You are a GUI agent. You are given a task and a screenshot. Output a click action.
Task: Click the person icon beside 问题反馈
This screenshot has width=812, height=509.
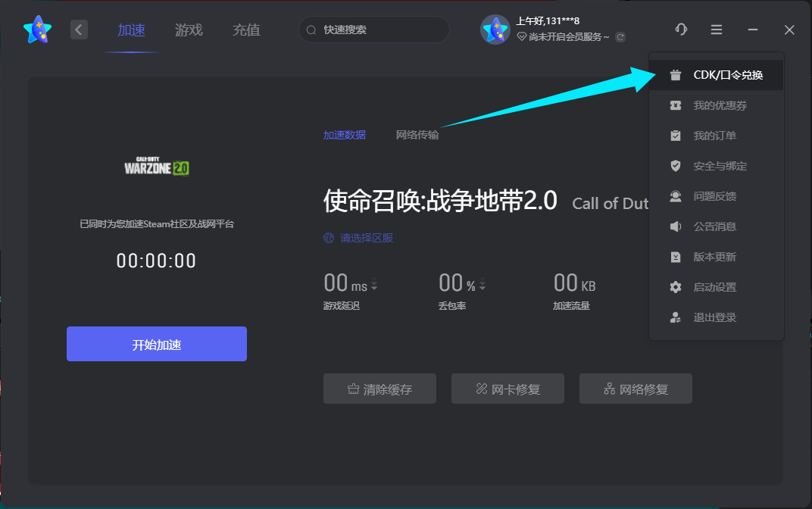tap(676, 196)
